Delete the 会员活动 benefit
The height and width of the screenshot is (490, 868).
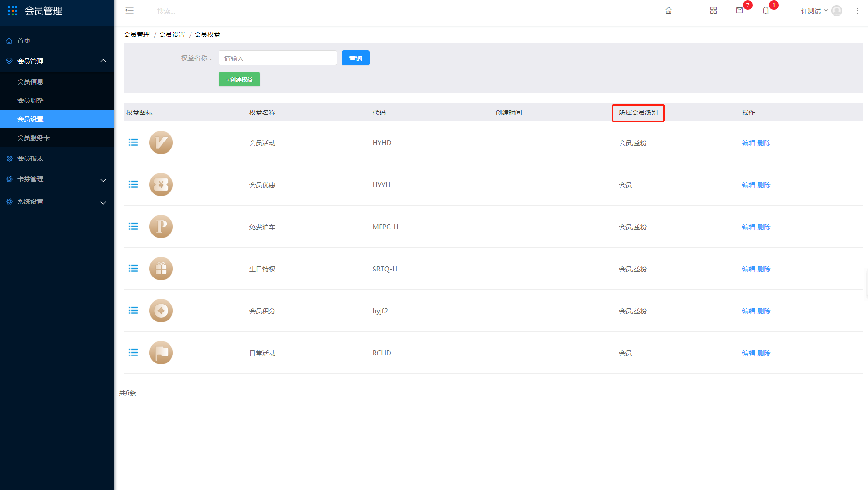[764, 143]
